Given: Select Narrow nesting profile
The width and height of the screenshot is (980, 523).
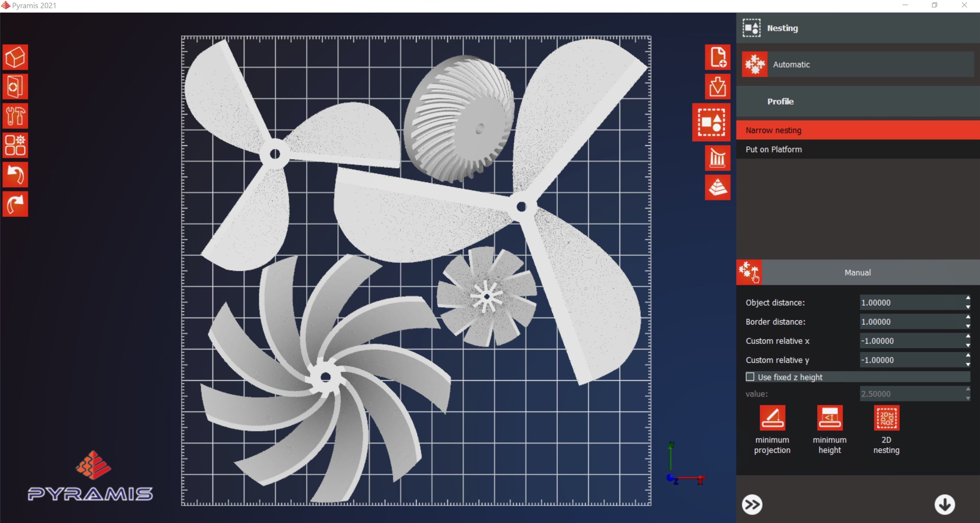Looking at the screenshot, I should pyautogui.click(x=858, y=130).
